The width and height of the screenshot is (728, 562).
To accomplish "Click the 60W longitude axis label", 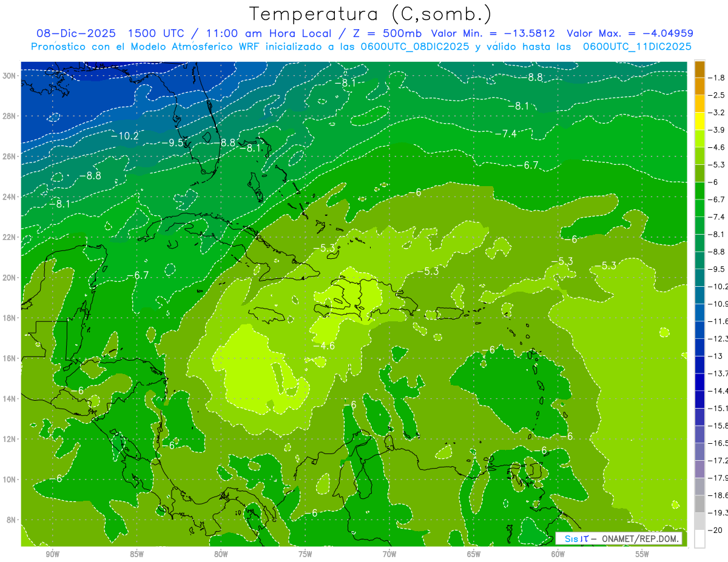I will click(558, 554).
